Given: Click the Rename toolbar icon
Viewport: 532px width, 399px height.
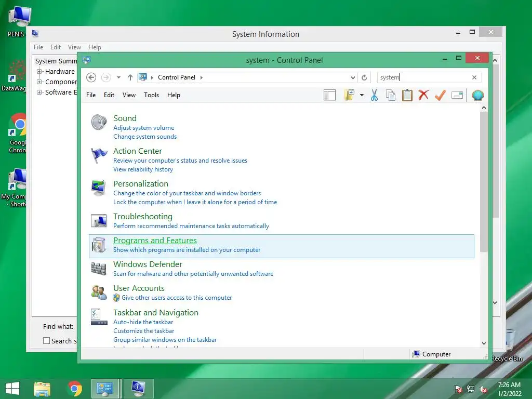Looking at the screenshot, I should (x=457, y=96).
